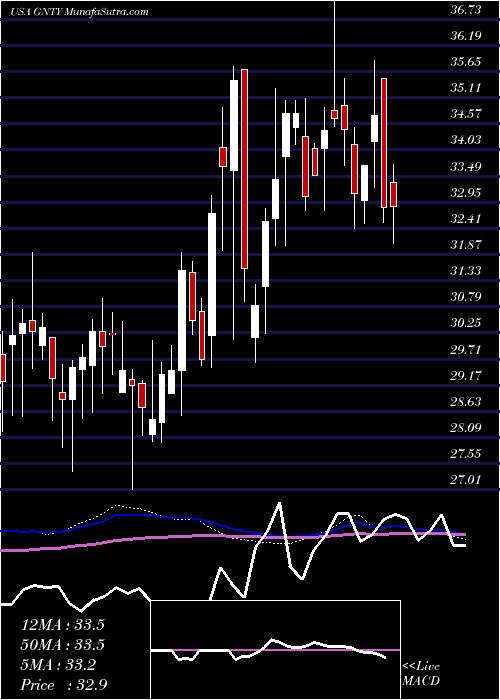
Task: Click the Price : 32.9 reading
Action: 62,685
